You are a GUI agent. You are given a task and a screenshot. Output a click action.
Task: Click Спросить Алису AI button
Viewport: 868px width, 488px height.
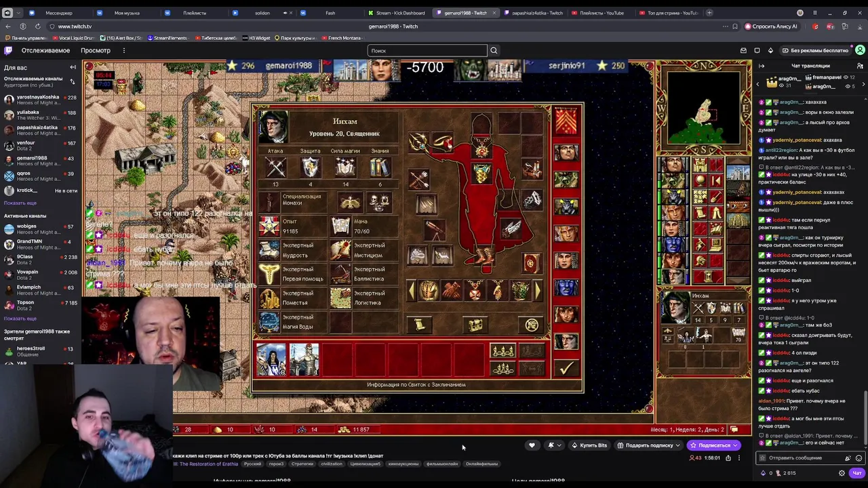771,26
